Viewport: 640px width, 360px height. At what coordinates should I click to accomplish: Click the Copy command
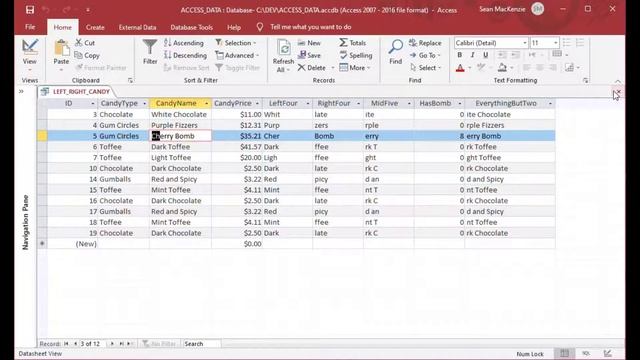[x=87, y=55]
